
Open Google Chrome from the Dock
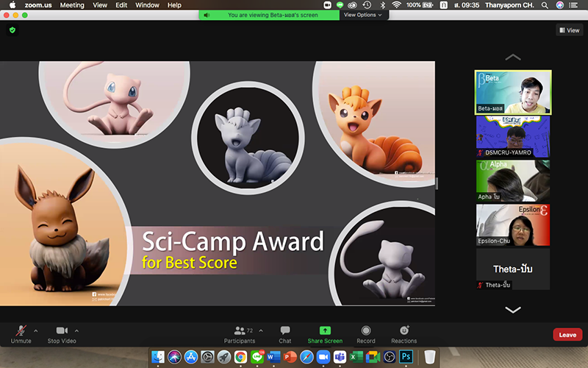[x=240, y=357]
